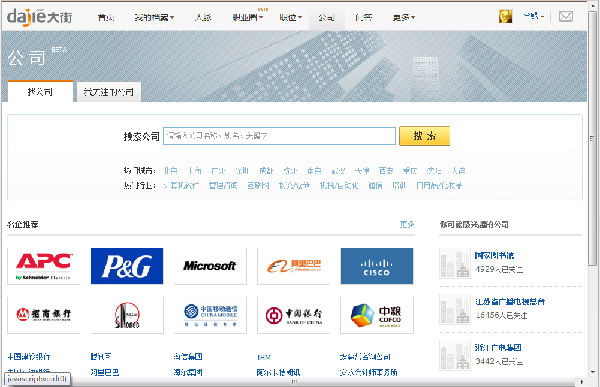Filter by city 重庆
Screen dimensions: 600x387
(x=410, y=171)
